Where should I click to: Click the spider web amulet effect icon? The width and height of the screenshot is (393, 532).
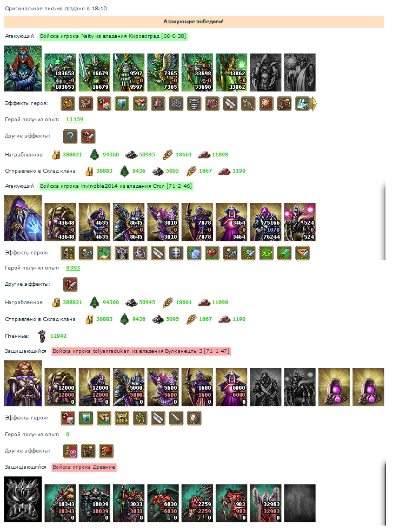[x=176, y=104]
